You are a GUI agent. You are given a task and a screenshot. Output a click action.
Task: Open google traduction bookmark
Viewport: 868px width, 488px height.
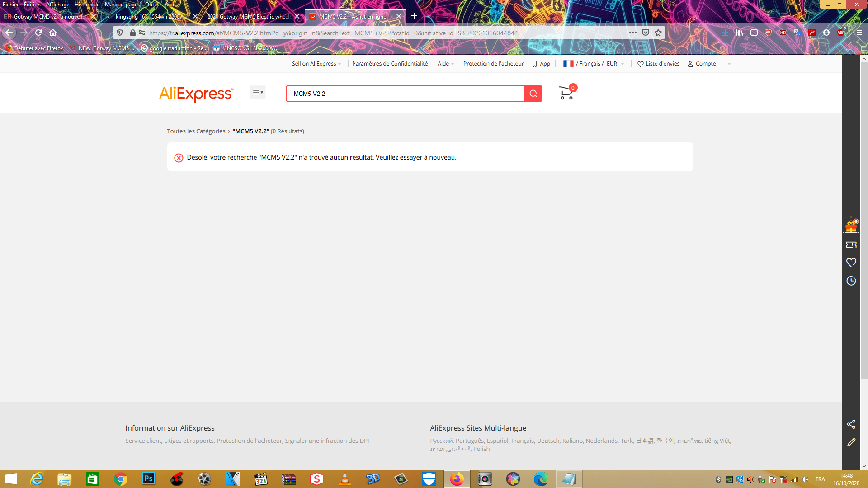pos(174,48)
